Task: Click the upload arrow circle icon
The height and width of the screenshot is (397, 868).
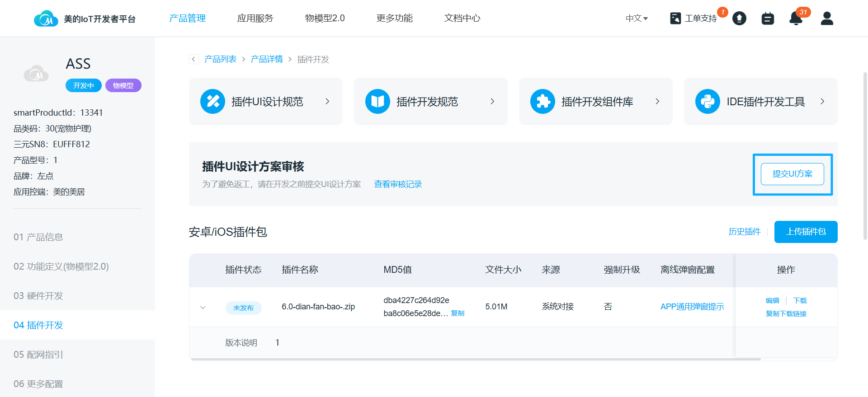Action: 739,19
